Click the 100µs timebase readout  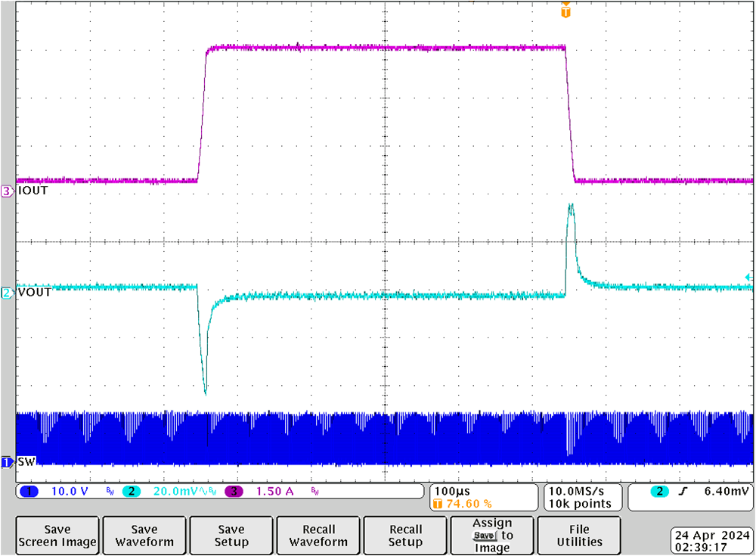point(454,491)
